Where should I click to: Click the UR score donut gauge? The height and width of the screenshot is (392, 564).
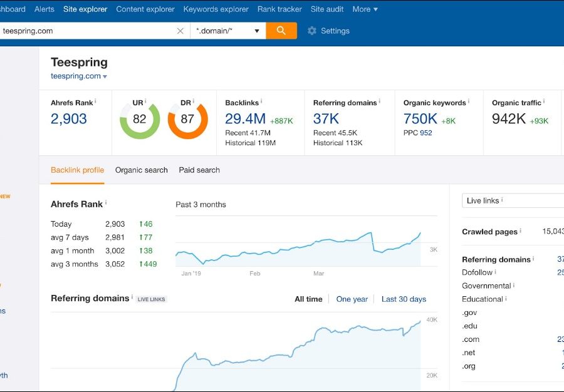coord(139,119)
